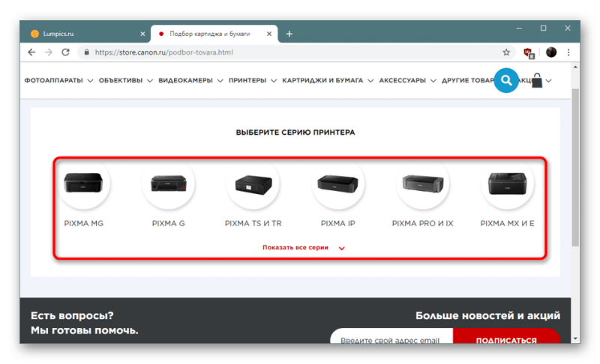Click scrollbar up arrow
The width and height of the screenshot is (600, 364).
point(575,67)
